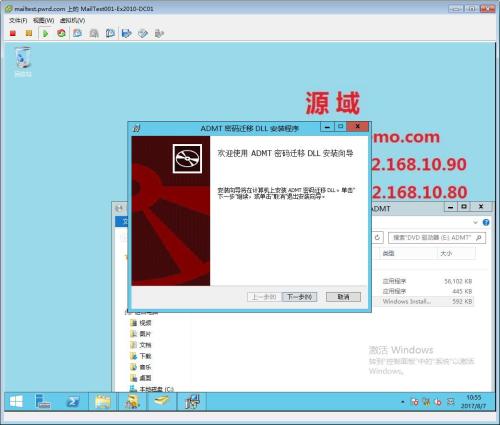This screenshot has height=425, width=500.
Task: Click the last icon on the VM toolbar
Action: (x=159, y=33)
